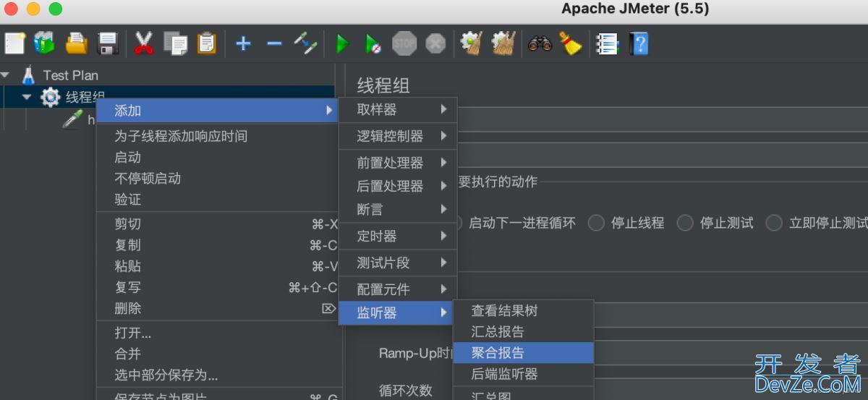This screenshot has width=868, height=400.
Task: Choose 复写 from the context menu
Action: (x=217, y=287)
